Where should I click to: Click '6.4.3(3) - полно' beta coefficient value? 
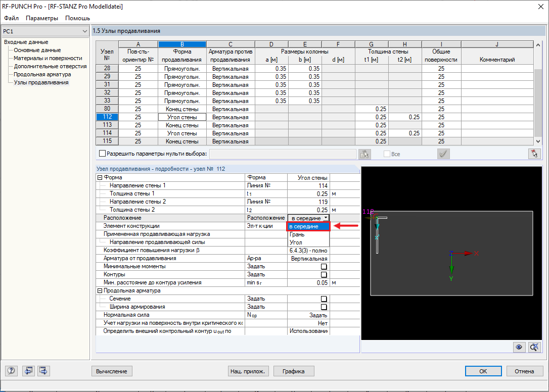[x=308, y=251]
